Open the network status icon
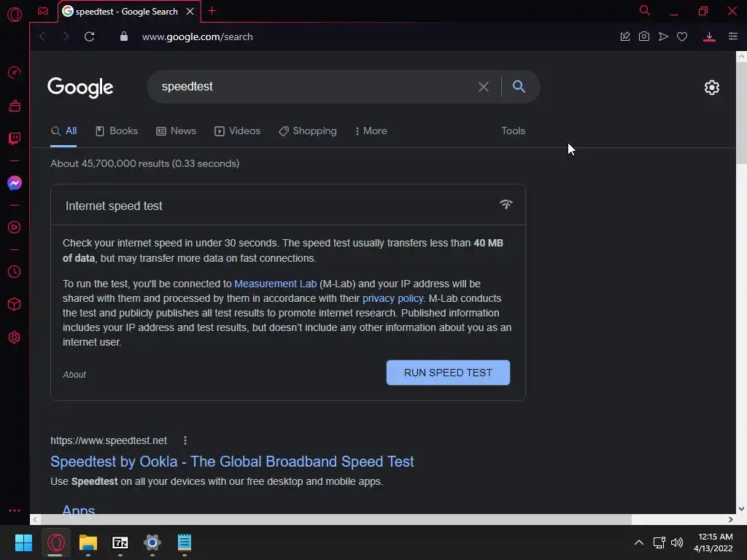 (659, 542)
